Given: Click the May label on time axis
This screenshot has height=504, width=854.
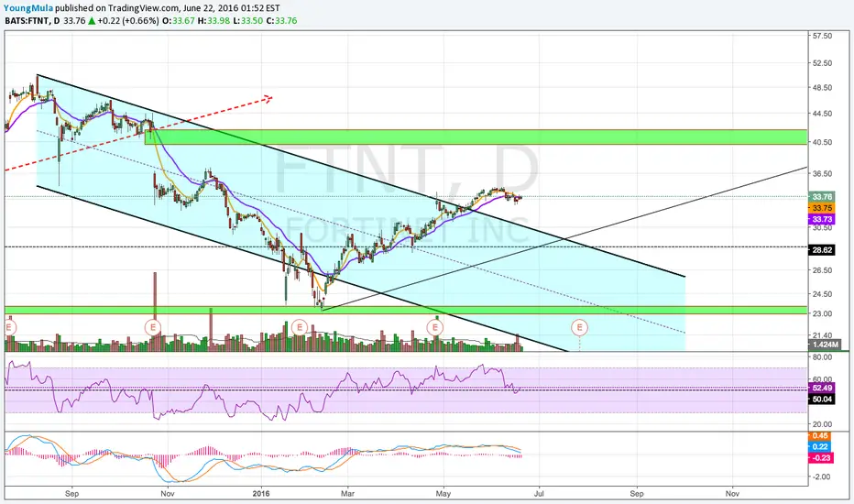Looking at the screenshot, I should coord(443,494).
